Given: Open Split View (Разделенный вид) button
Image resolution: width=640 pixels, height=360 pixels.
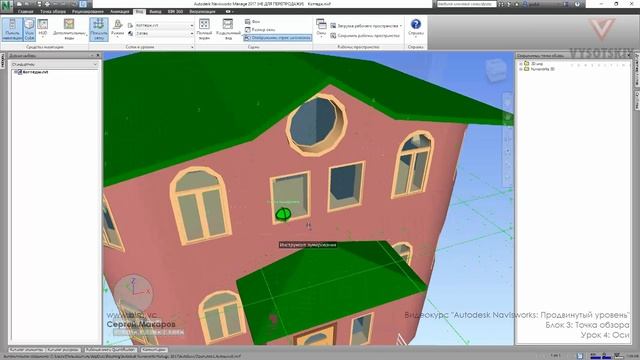Looking at the screenshot, I should click(x=228, y=29).
